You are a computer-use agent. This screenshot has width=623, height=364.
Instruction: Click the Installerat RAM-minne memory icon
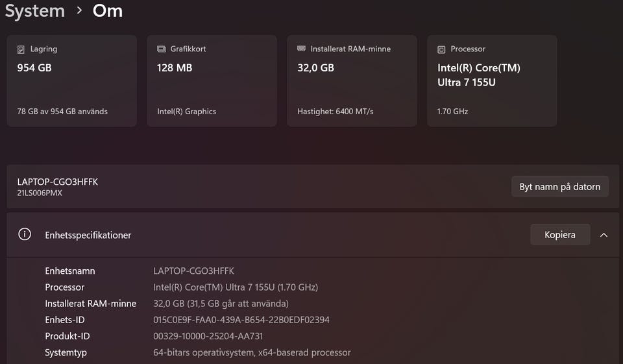302,49
